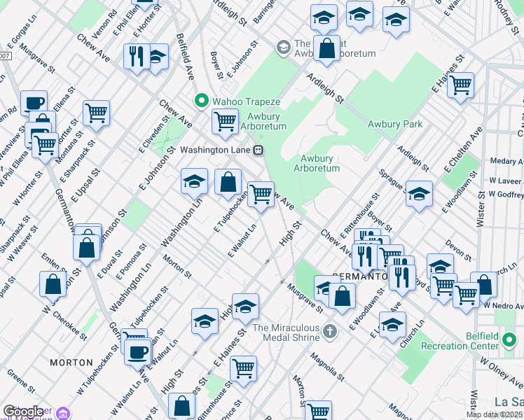524x420 pixels.
Task: Click the Wister St street label
Action: tap(481, 209)
